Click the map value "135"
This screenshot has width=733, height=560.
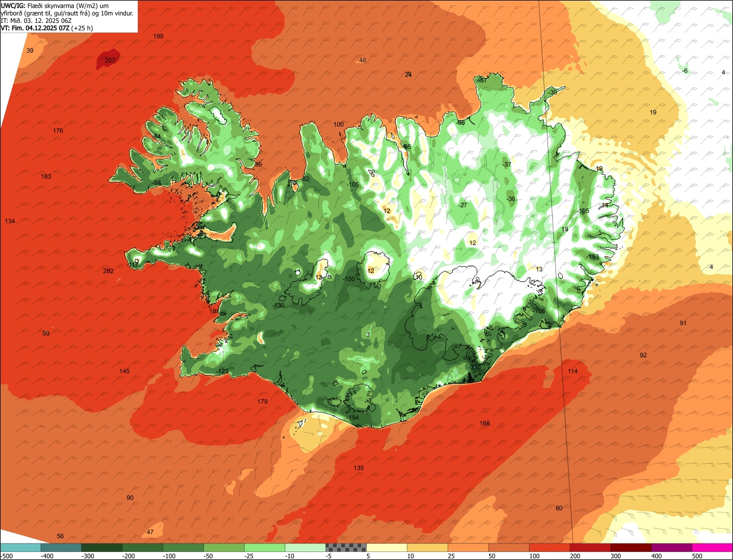358,468
